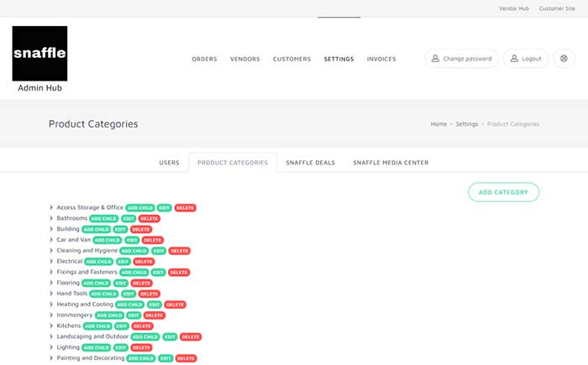Select the Product Categories tab
This screenshot has width=588, height=365.
click(x=233, y=163)
